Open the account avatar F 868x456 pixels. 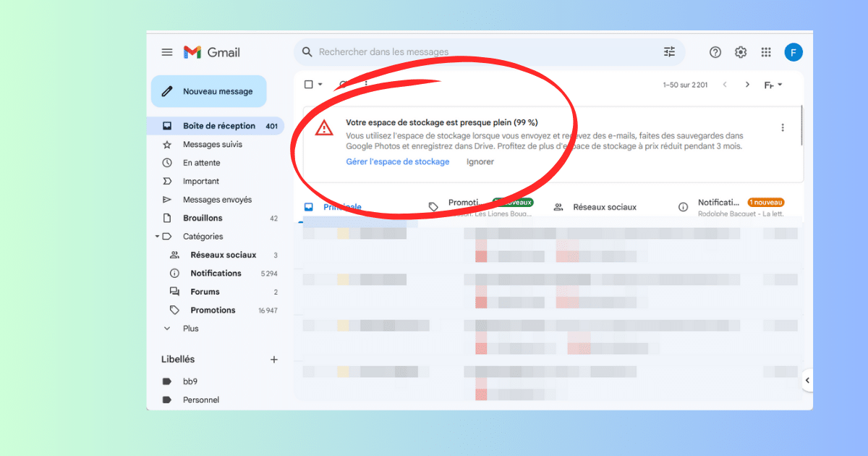coord(793,52)
